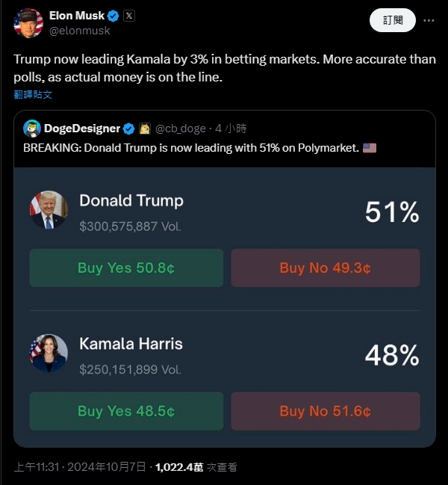448x485 pixels.
Task: Click Donald Trump's portrait image
Action: [x=49, y=210]
